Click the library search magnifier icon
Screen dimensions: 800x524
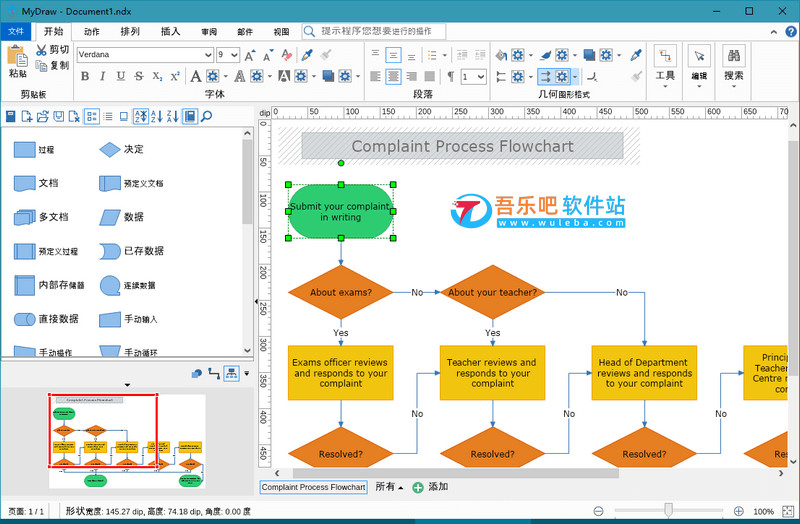pos(206,116)
